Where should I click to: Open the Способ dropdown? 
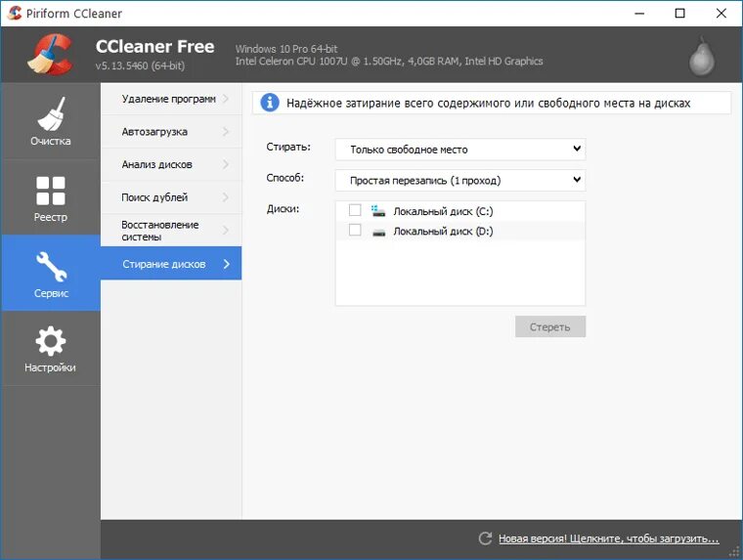click(x=460, y=180)
